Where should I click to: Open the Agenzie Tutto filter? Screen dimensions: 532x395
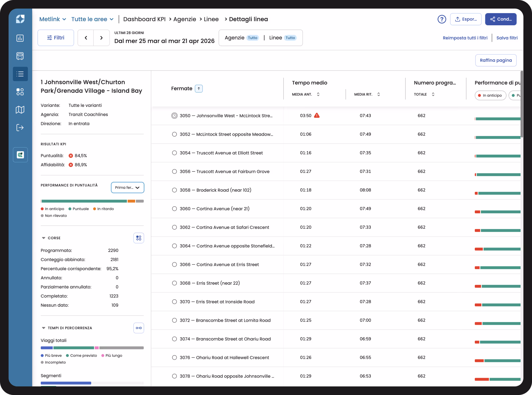(x=241, y=38)
